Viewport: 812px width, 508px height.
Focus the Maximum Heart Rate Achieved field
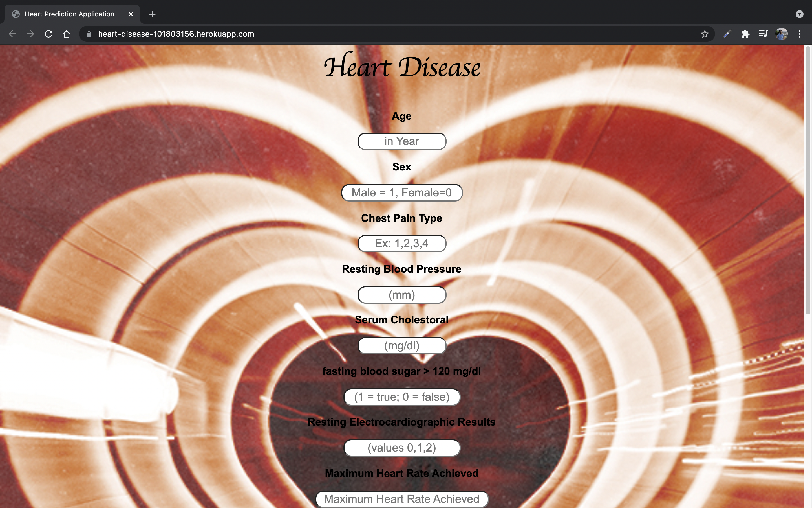pos(402,499)
